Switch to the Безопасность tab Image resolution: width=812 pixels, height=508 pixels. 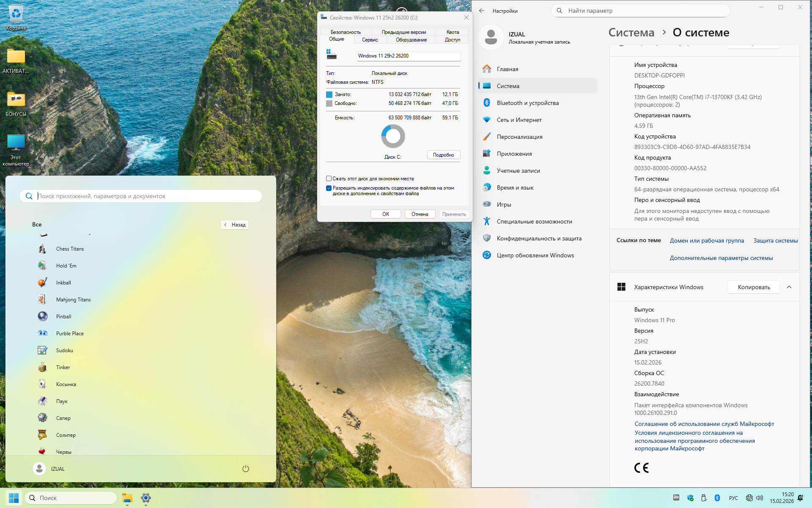(346, 32)
